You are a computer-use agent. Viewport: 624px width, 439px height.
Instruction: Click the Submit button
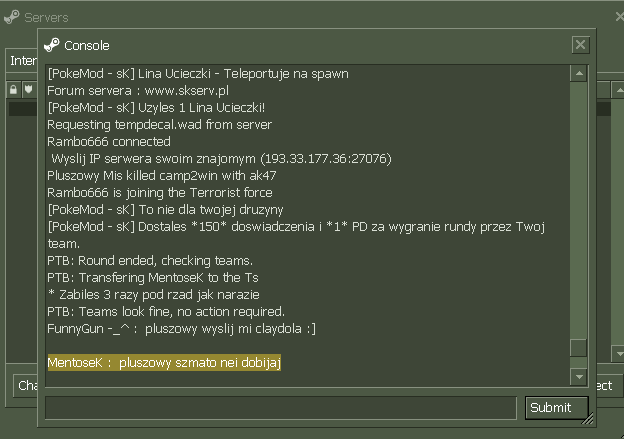pyautogui.click(x=556, y=408)
